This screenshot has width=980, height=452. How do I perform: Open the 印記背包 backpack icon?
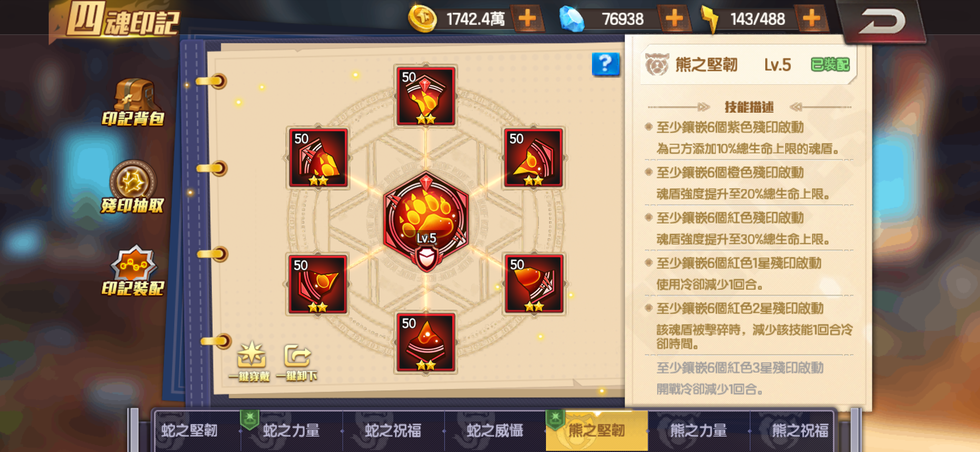click(x=133, y=102)
